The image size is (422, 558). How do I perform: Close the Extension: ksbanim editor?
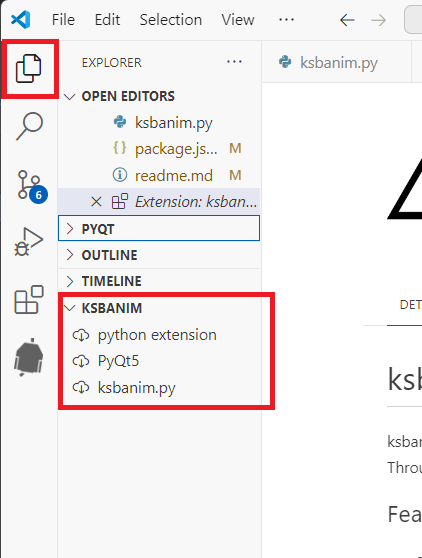click(x=96, y=202)
